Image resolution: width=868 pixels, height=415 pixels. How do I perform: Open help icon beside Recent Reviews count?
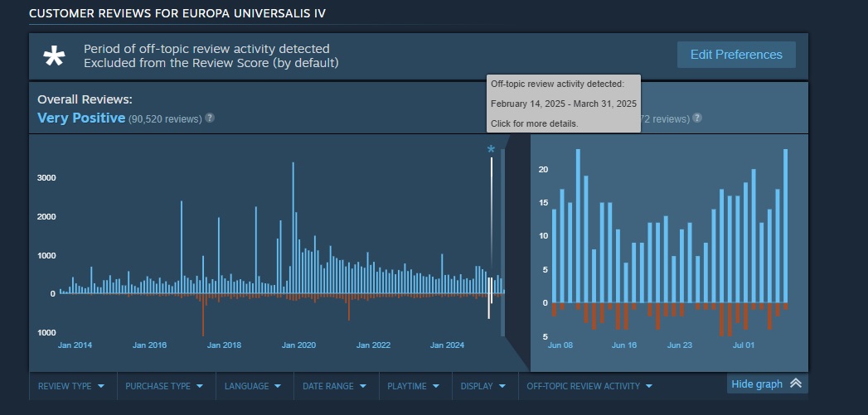coord(697,118)
